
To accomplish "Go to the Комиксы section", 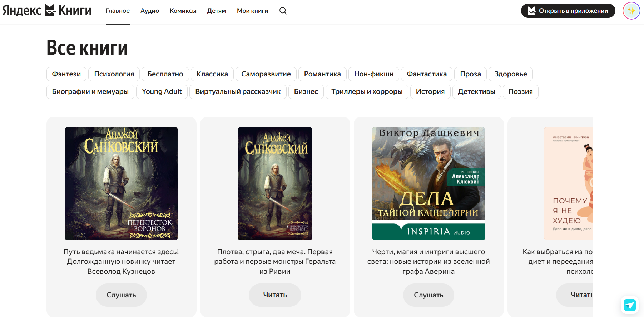I will click(183, 11).
